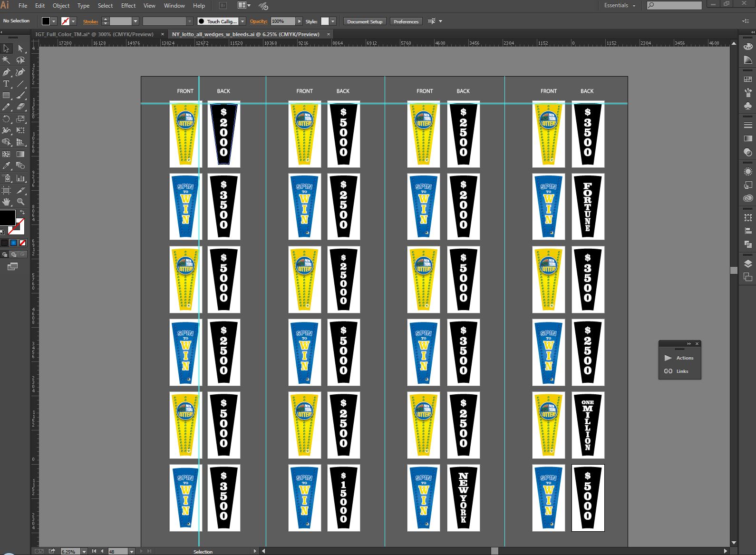Select the Mesh tool
The width and height of the screenshot is (756, 555).
6,154
